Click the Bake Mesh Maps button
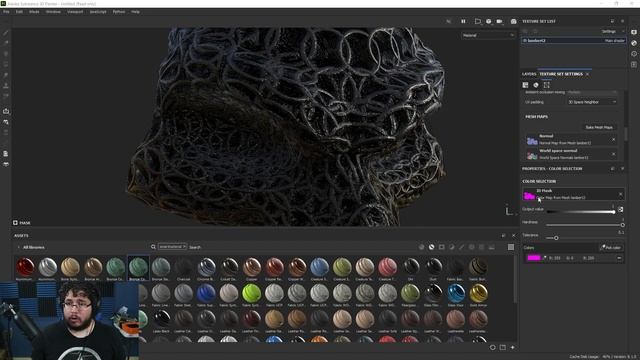 coord(599,127)
